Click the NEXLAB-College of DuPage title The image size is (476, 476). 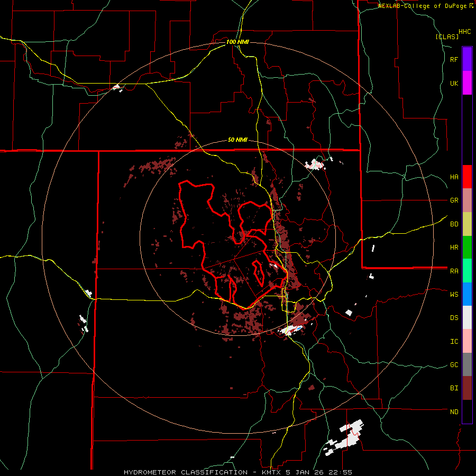click(x=425, y=6)
